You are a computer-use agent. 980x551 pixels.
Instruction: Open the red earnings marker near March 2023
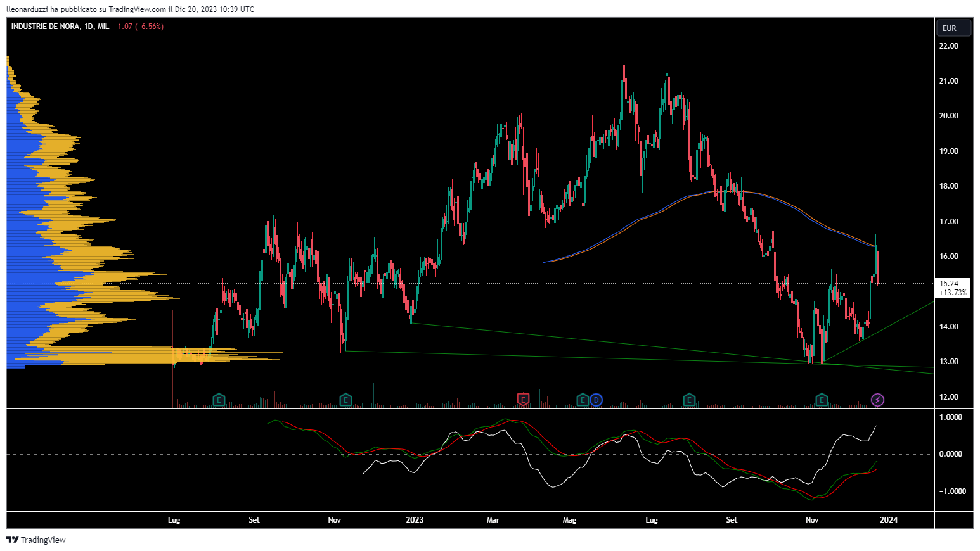(x=523, y=399)
